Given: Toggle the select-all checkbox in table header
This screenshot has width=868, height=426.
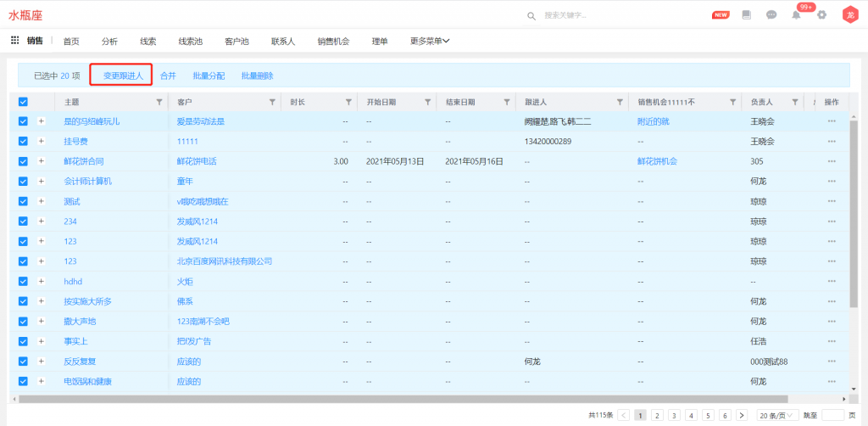Looking at the screenshot, I should [x=23, y=102].
